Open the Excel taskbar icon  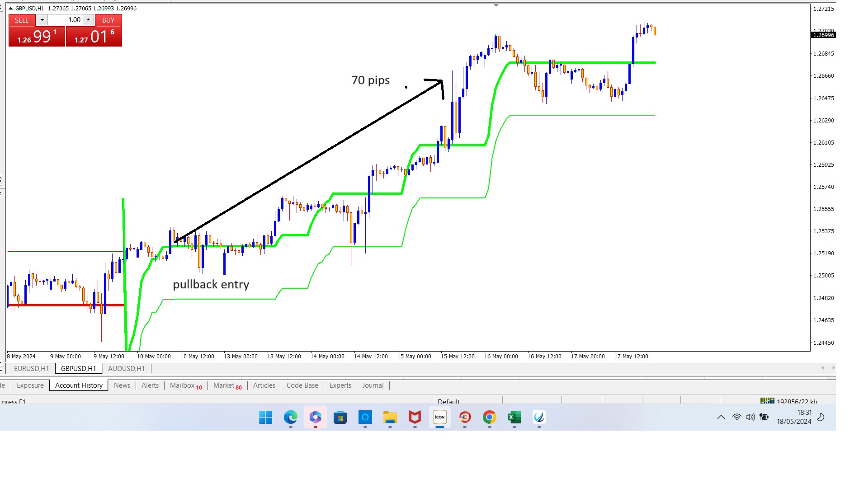click(x=514, y=417)
